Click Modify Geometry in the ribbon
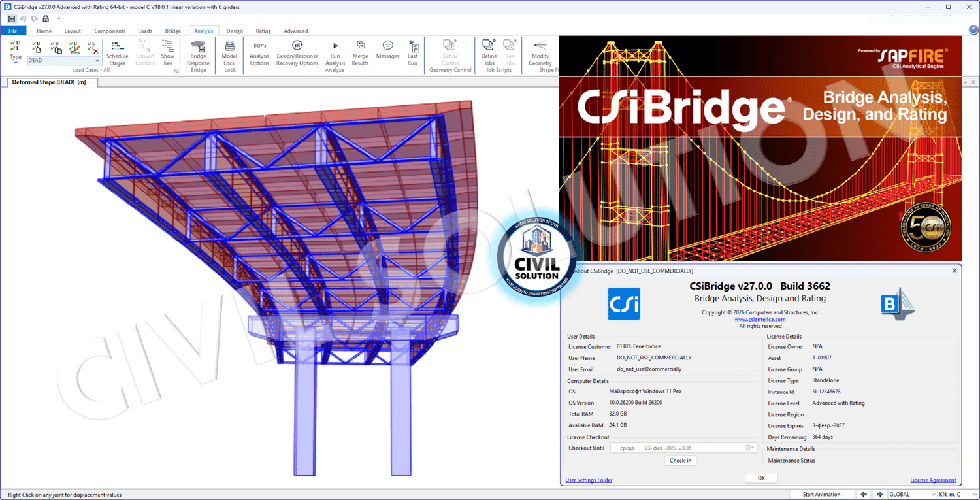This screenshot has width=980, height=500. (540, 53)
